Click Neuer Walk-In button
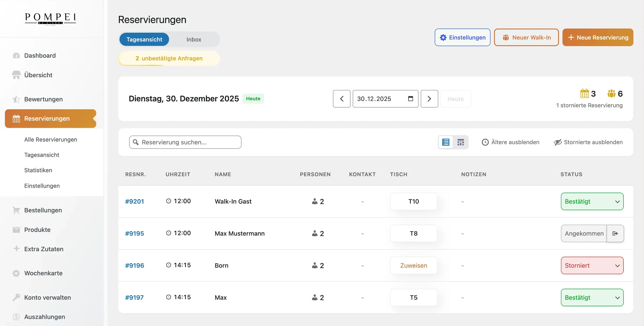644x326 pixels. 526,37
